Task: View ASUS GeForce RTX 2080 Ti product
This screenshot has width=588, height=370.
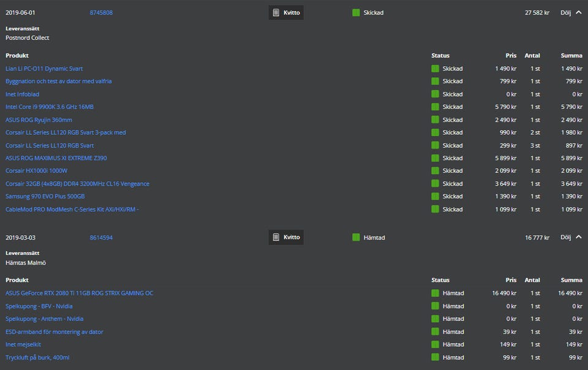Action: pyautogui.click(x=80, y=293)
